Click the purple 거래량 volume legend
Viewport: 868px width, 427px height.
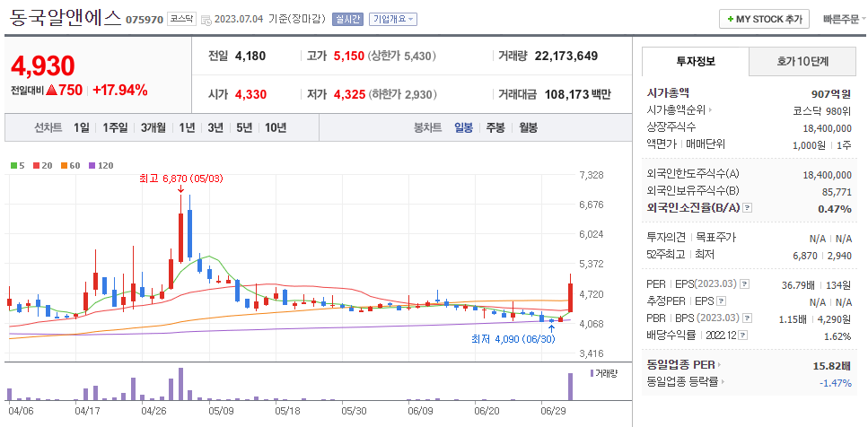click(603, 373)
